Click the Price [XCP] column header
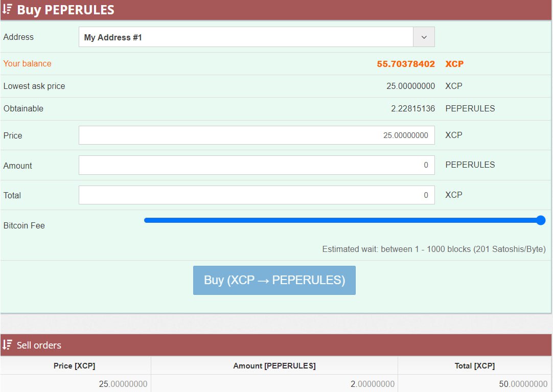 pos(75,366)
